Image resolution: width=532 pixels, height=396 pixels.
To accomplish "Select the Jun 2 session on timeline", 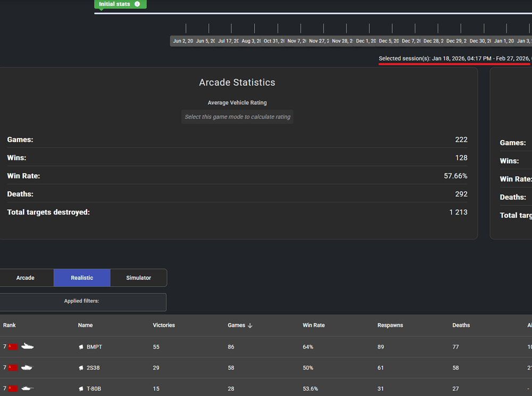I will (x=182, y=41).
